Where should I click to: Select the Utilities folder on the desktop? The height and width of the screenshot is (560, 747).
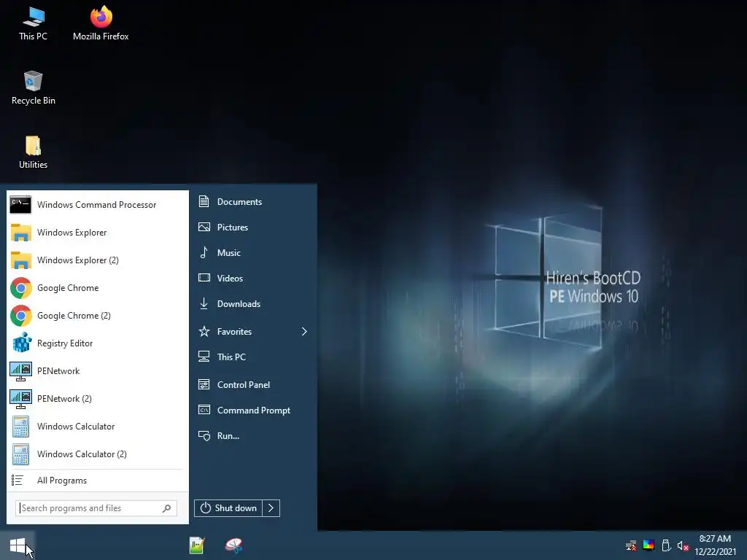point(33,152)
